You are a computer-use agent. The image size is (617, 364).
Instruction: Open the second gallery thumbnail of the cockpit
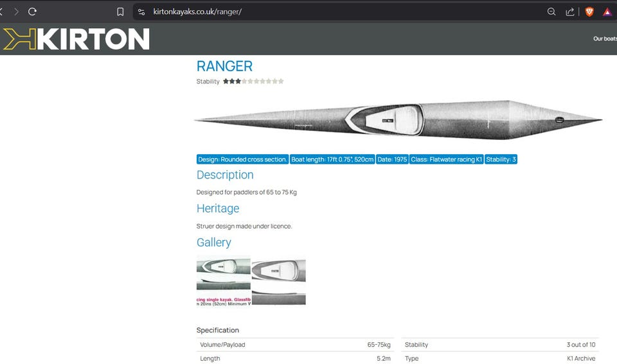click(x=278, y=281)
